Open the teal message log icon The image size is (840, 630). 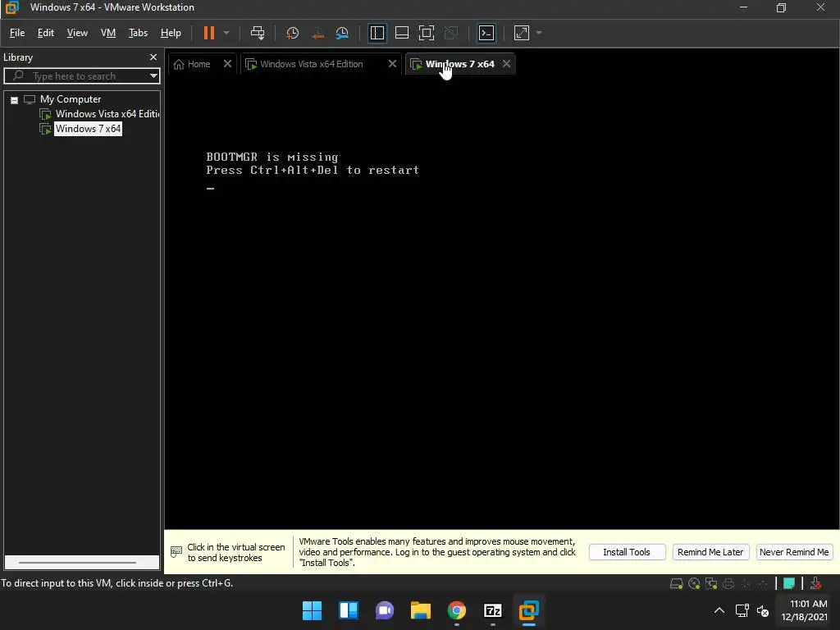[x=789, y=583]
